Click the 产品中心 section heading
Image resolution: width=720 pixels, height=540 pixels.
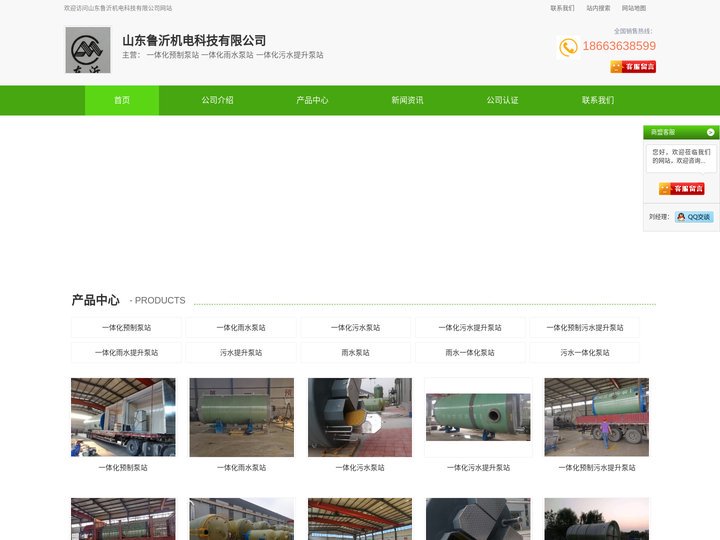click(96, 300)
